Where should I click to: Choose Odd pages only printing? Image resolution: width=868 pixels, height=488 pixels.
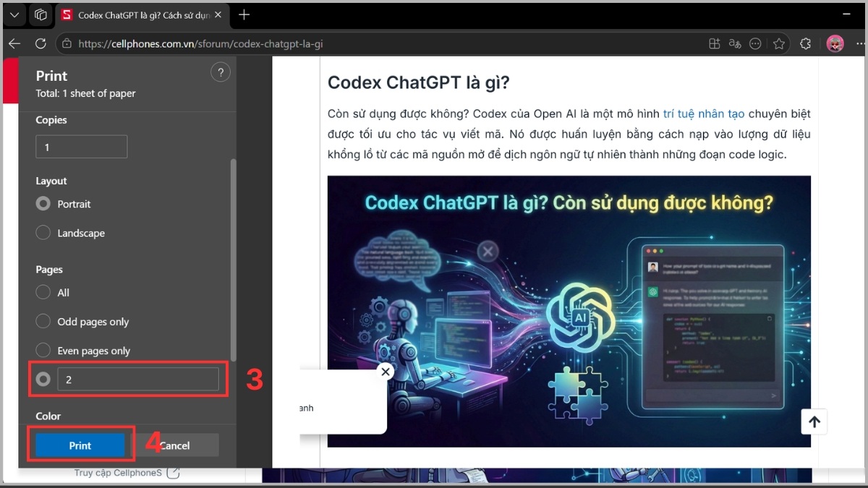pos(43,321)
